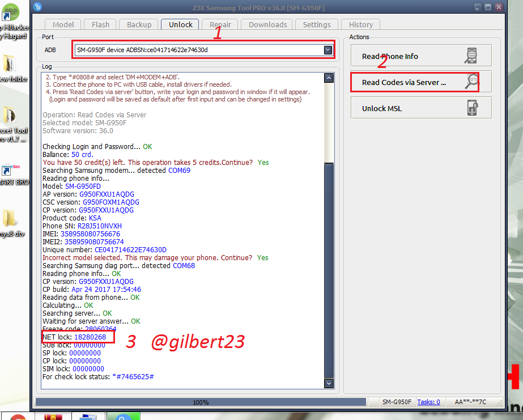Click the detected COM69 modem text
The height and width of the screenshot is (420, 523).
180,171
